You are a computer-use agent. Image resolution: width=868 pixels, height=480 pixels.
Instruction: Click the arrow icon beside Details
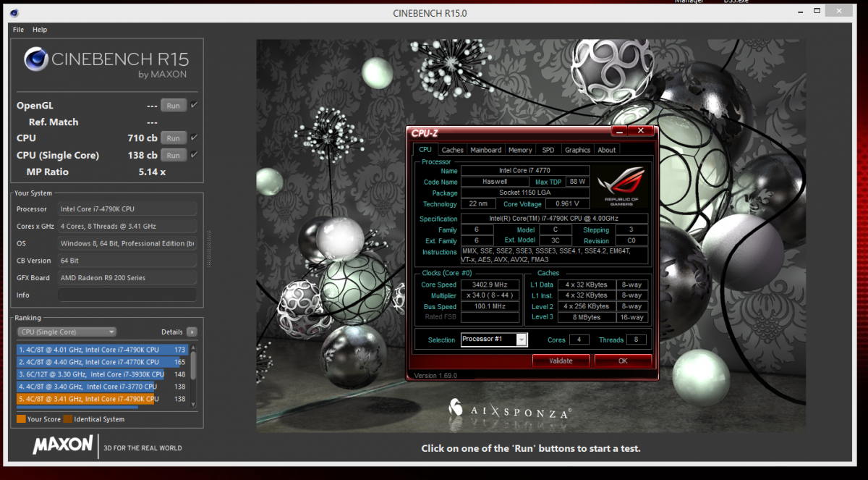192,332
